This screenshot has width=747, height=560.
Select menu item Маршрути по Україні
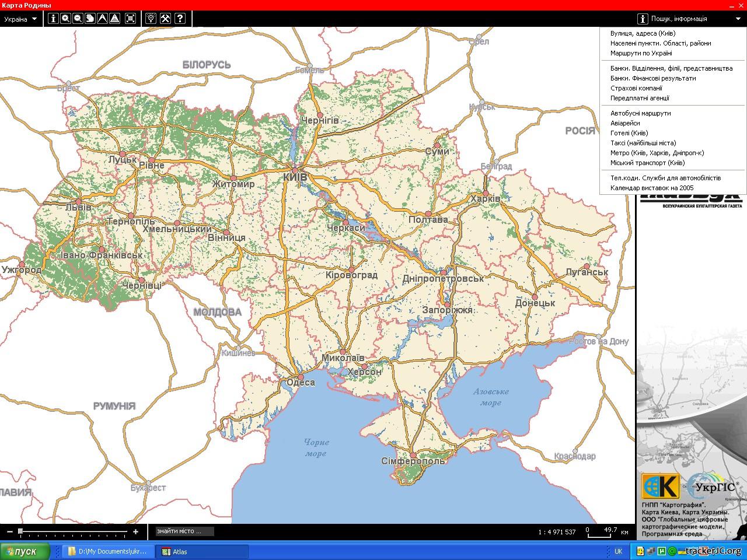tap(641, 53)
